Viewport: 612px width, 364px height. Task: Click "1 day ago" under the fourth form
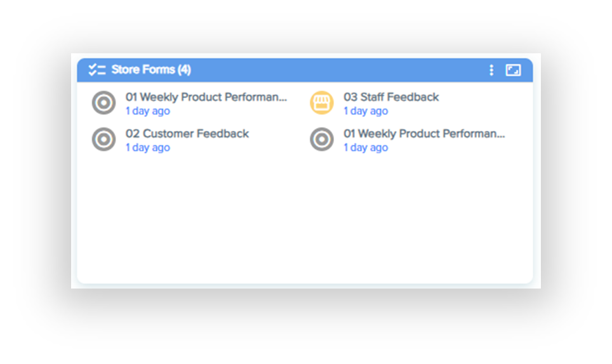point(366,148)
